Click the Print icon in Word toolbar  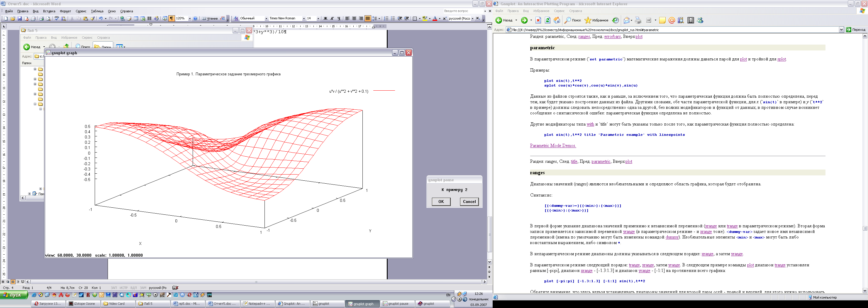click(41, 18)
